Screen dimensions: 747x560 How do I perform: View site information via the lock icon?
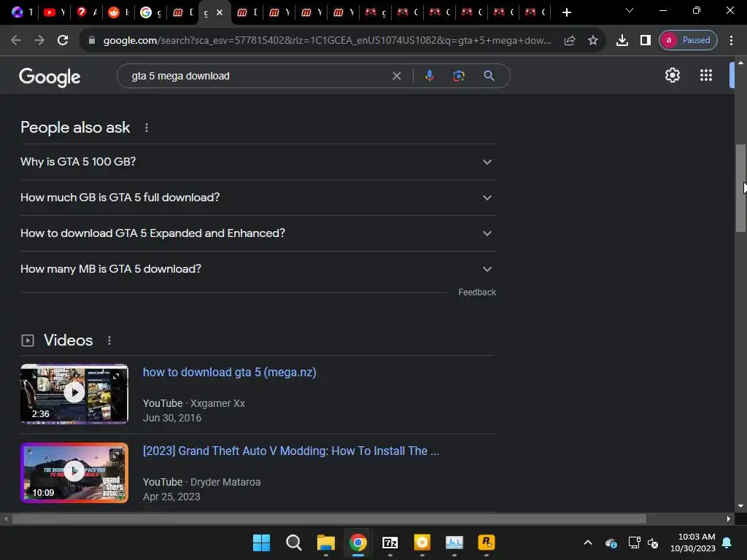pos(92,41)
